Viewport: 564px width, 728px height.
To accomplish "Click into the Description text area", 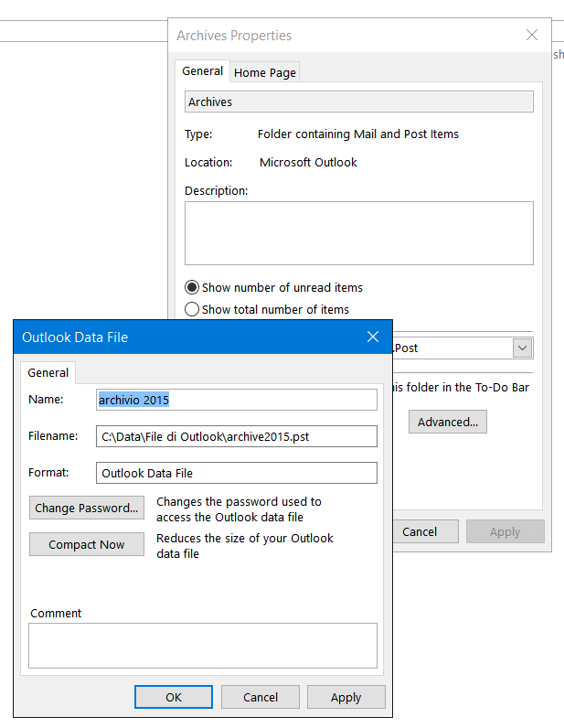I will coord(358,233).
